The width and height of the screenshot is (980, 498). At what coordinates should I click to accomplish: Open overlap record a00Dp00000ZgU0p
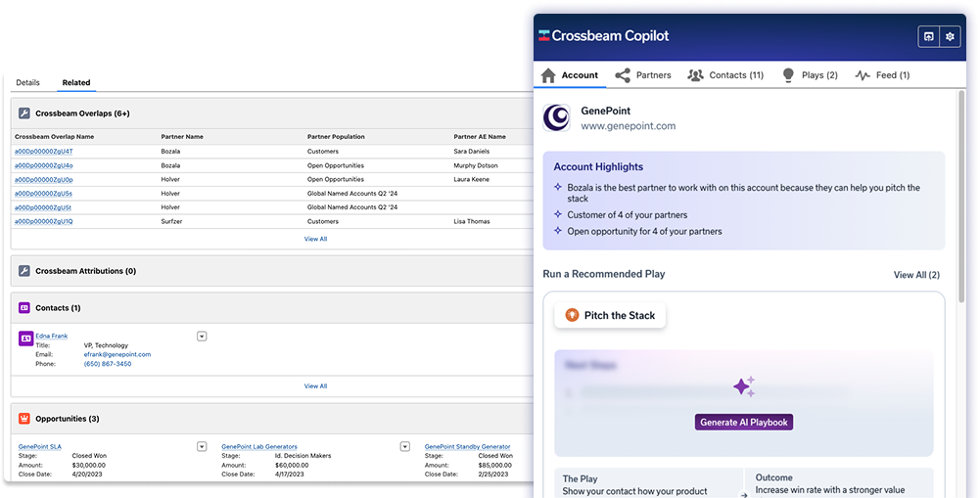[x=44, y=179]
